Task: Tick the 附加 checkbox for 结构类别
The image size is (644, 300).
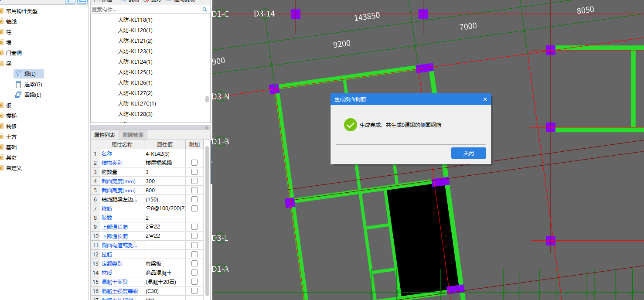Action: (194, 163)
